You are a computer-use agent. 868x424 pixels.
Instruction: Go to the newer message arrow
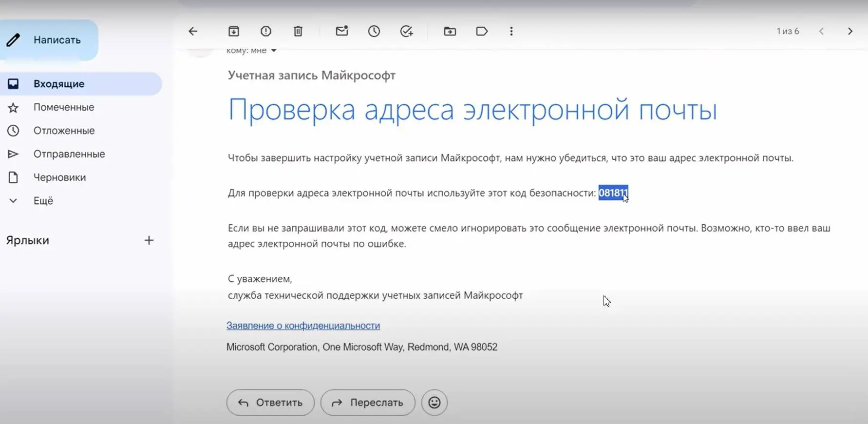[x=821, y=31]
